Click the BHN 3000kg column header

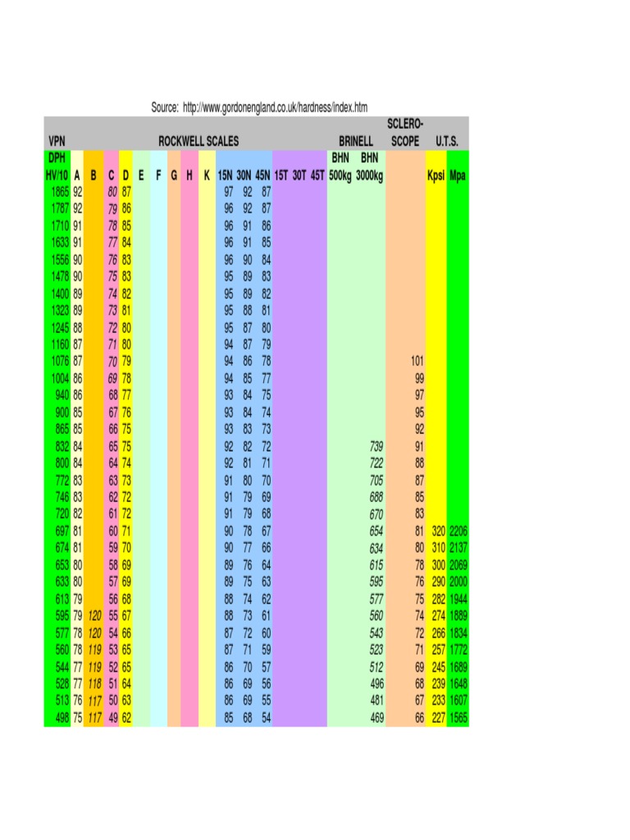click(370, 167)
